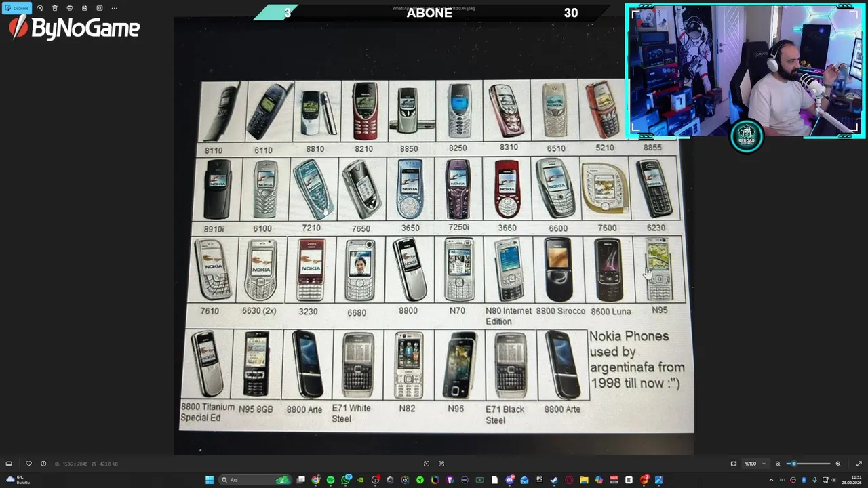Click the zoom in magnifier icon
The width and height of the screenshot is (868, 488).
click(838, 464)
